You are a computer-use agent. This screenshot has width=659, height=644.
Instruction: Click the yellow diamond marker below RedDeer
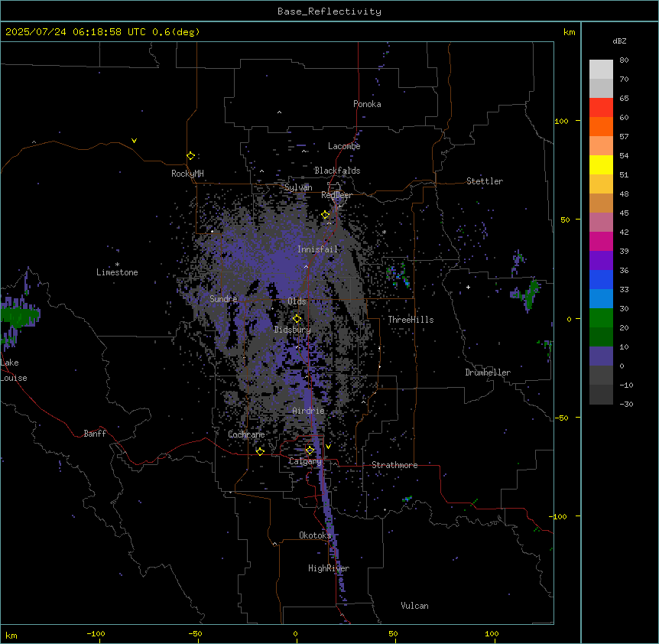click(326, 215)
